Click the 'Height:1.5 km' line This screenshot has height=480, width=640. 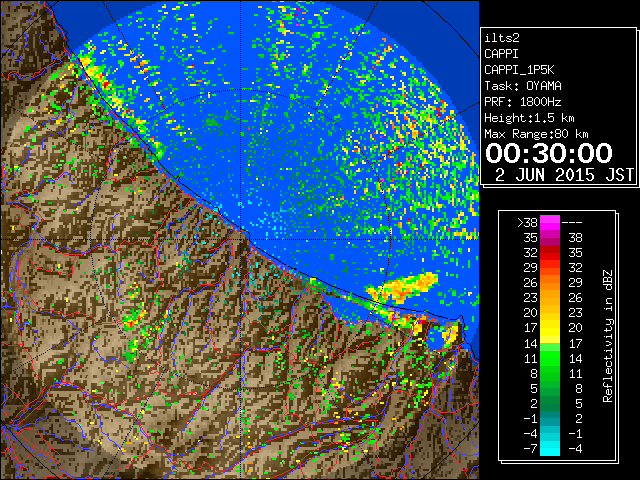pyautogui.click(x=529, y=118)
